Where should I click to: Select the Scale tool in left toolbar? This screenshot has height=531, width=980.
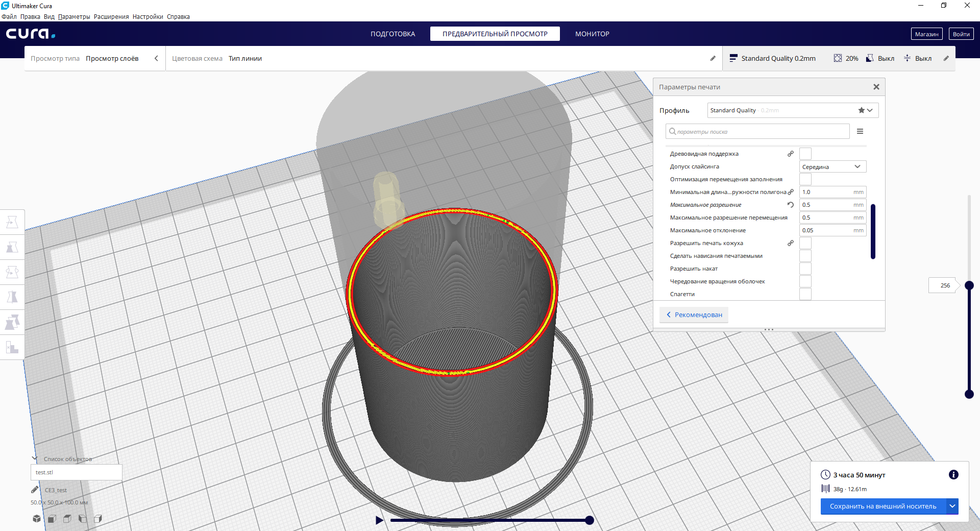[x=12, y=247]
